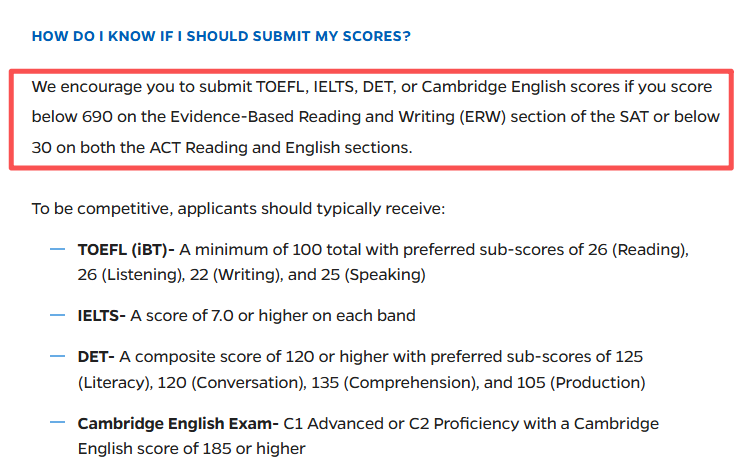This screenshot has height=476, width=741.
Task: Click the heading 'How do I know if I should submit my scores?'
Action: click(221, 36)
